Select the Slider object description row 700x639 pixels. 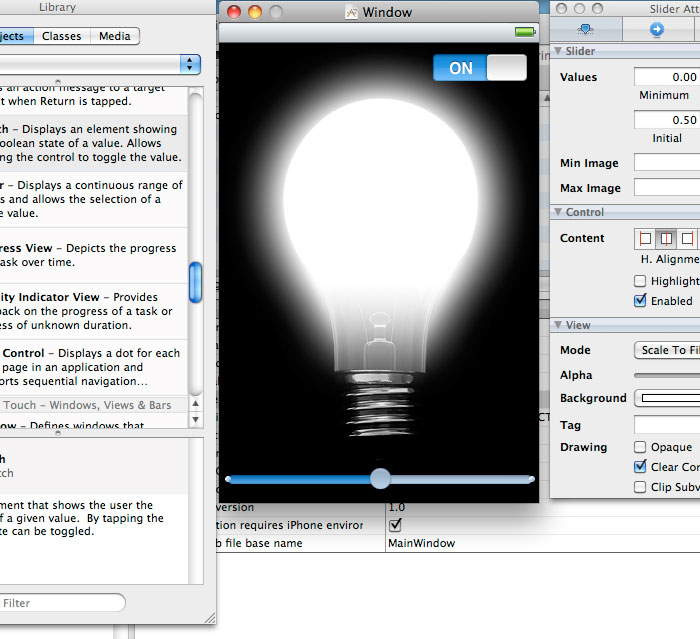coord(94,199)
